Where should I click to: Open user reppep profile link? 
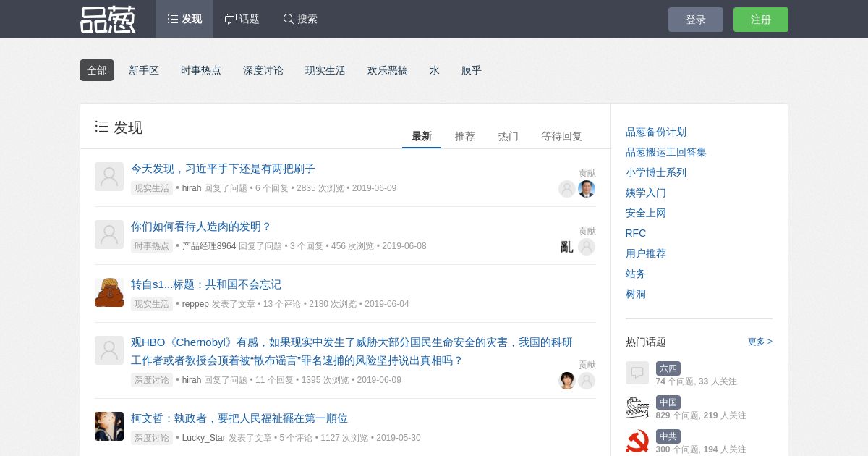click(195, 304)
